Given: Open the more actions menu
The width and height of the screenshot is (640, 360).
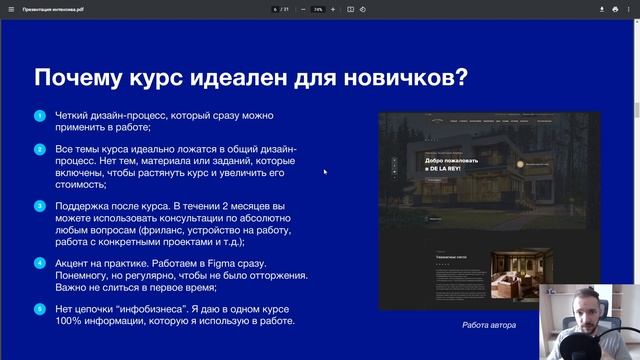Looking at the screenshot, I should click(x=629, y=9).
